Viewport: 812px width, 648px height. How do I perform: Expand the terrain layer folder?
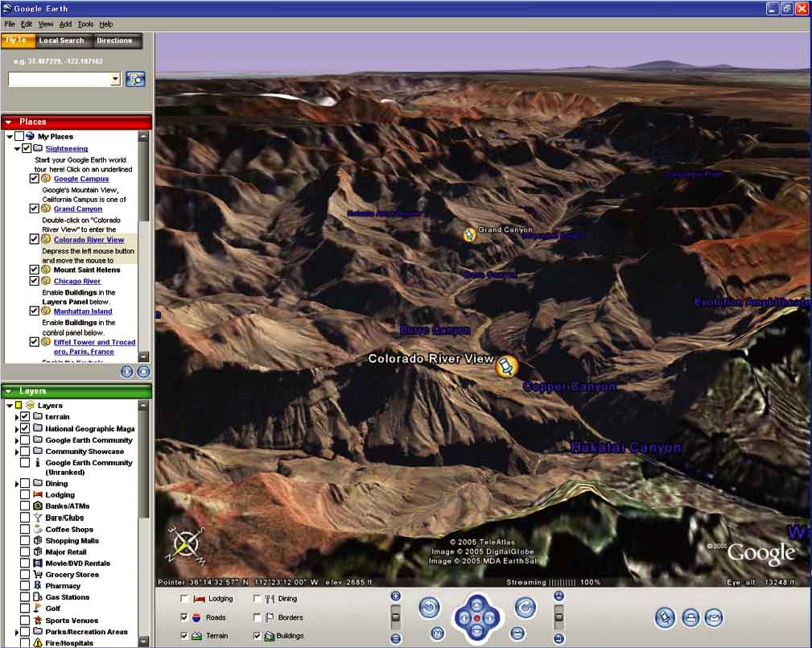tap(17, 417)
